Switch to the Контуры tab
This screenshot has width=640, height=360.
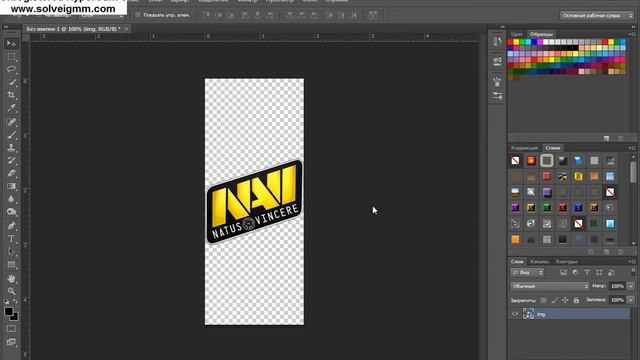[567, 261]
